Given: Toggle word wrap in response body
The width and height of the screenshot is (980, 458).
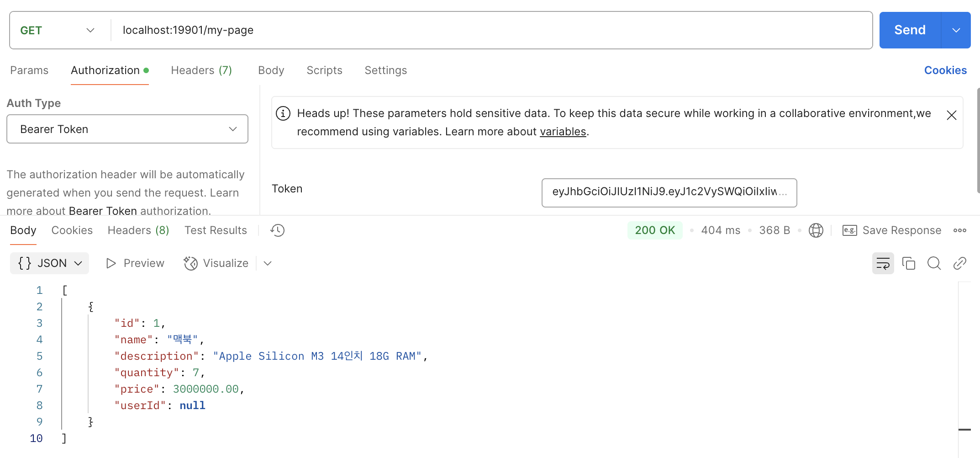Looking at the screenshot, I should 883,263.
